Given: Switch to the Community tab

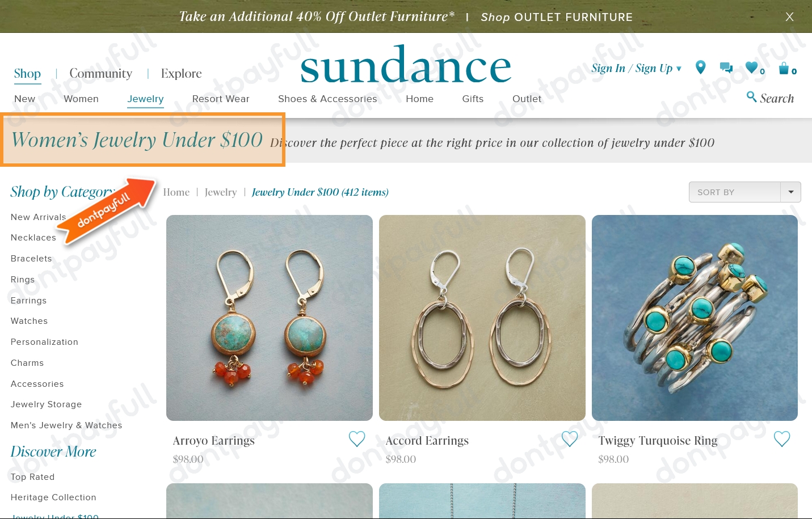Looking at the screenshot, I should click(101, 73).
